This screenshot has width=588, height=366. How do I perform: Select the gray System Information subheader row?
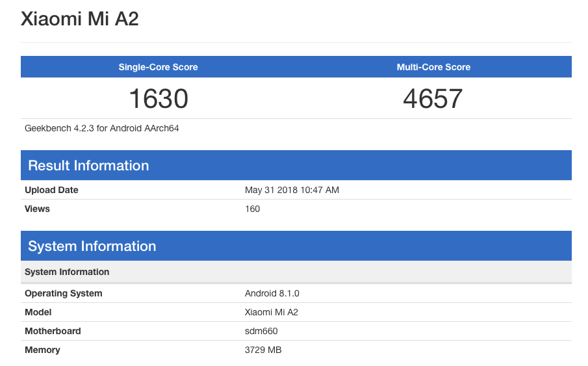(296, 272)
